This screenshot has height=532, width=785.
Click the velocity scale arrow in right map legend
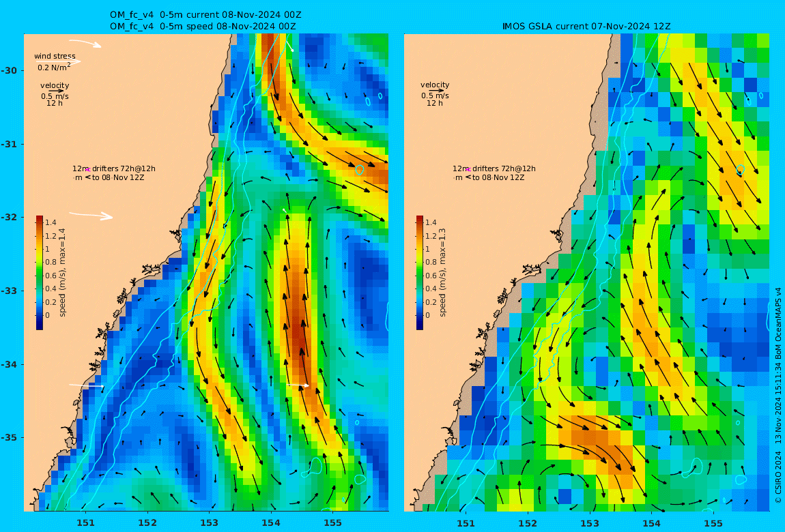436,91
